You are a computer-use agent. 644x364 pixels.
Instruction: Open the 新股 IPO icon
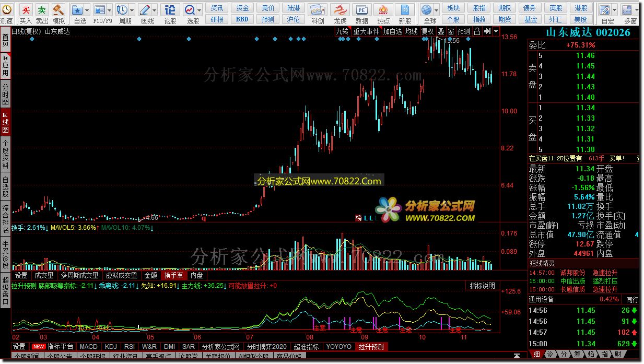pos(405,10)
